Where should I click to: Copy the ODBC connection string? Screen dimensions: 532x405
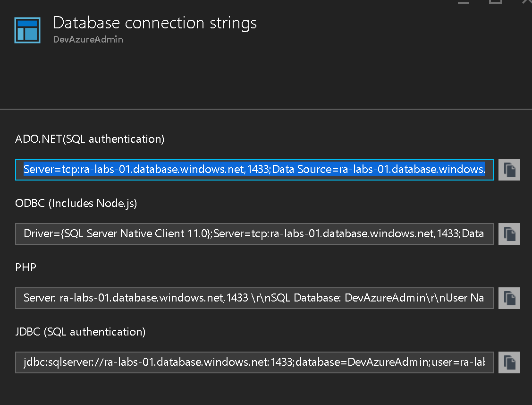(509, 234)
